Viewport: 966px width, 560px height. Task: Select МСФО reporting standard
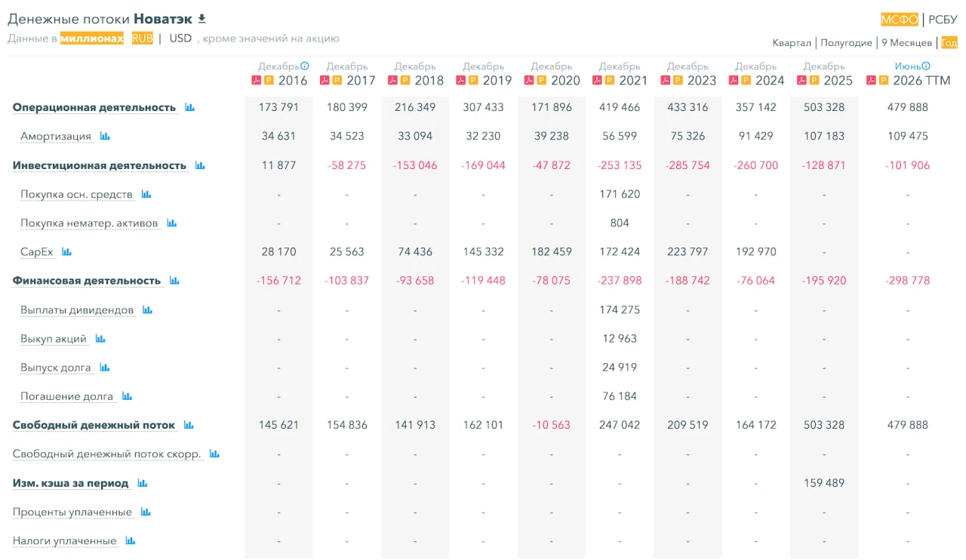[900, 20]
